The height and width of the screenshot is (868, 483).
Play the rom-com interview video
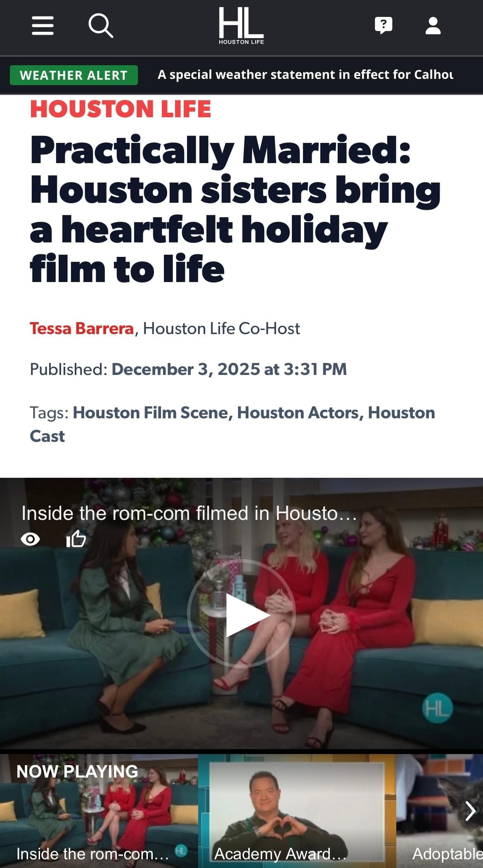(241, 615)
